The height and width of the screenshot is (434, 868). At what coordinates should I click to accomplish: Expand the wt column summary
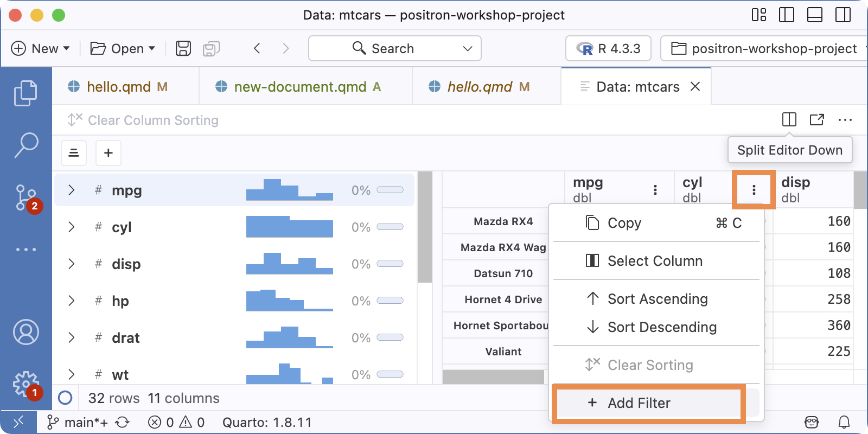coord(71,374)
